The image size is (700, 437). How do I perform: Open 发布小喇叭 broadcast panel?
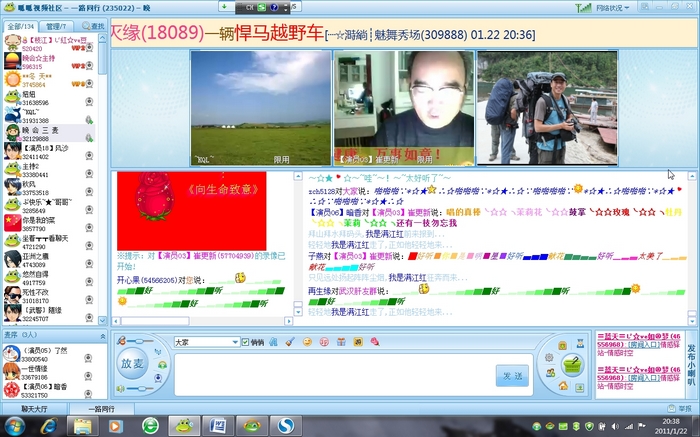click(x=691, y=364)
